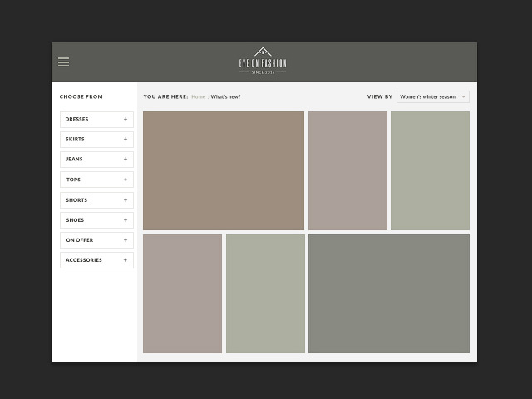Viewport: 532px width, 399px height.
Task: Go to the Home breadcrumb link
Action: click(199, 96)
